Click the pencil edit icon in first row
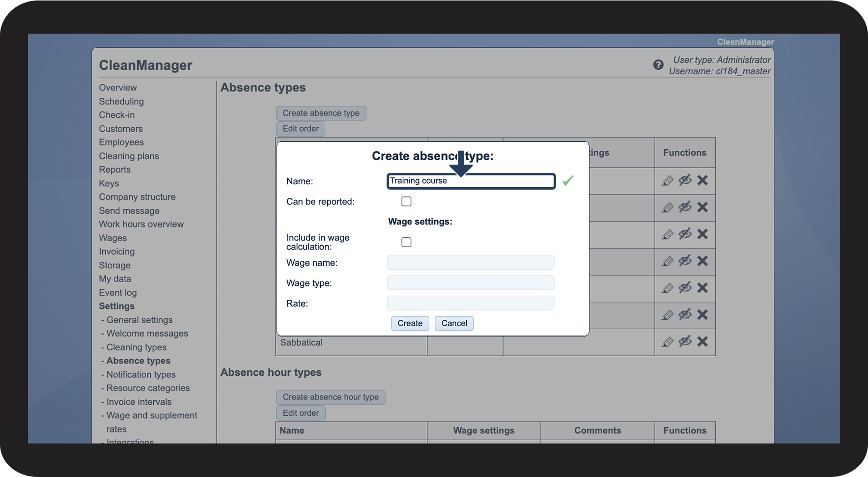 pyautogui.click(x=667, y=181)
